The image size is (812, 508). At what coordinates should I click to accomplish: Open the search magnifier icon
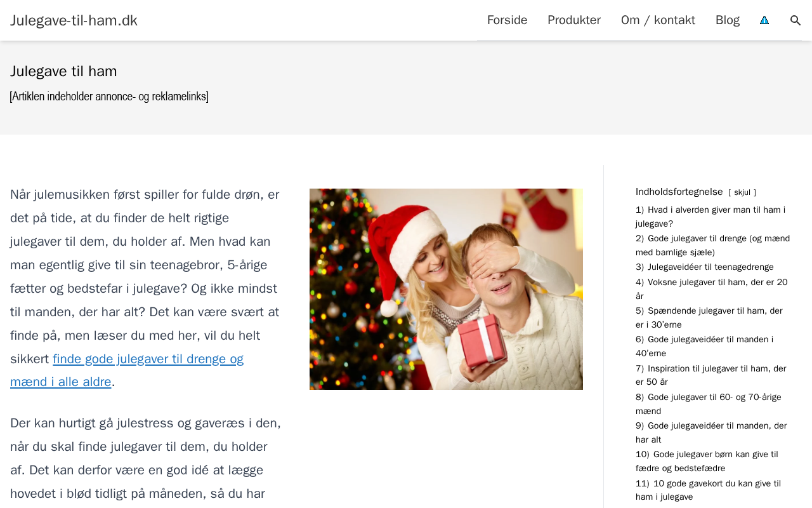796,20
